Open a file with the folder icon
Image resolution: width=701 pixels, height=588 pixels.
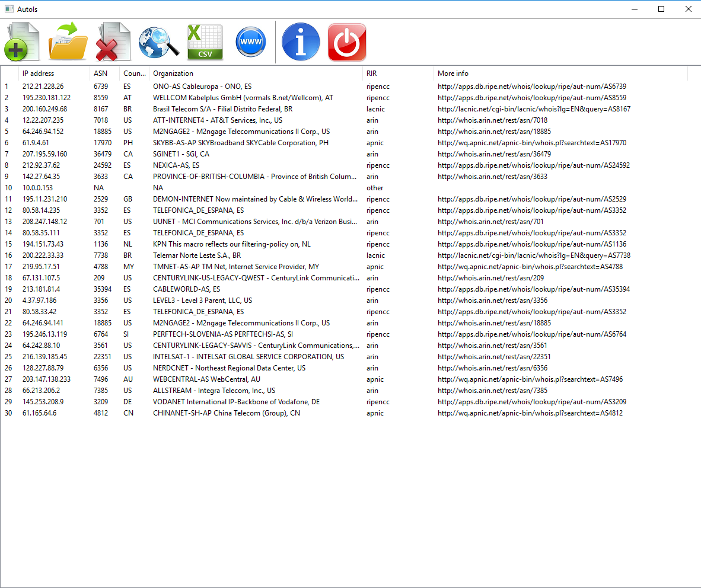tap(68, 41)
